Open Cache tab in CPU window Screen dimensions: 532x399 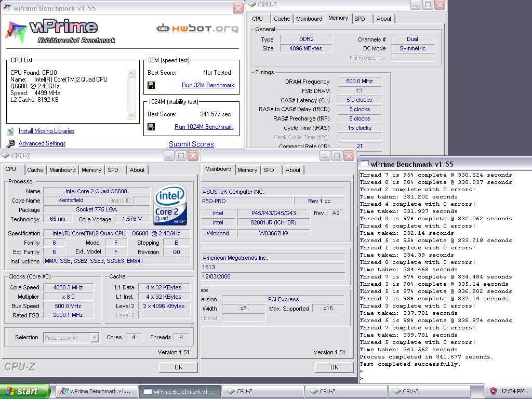click(x=35, y=170)
